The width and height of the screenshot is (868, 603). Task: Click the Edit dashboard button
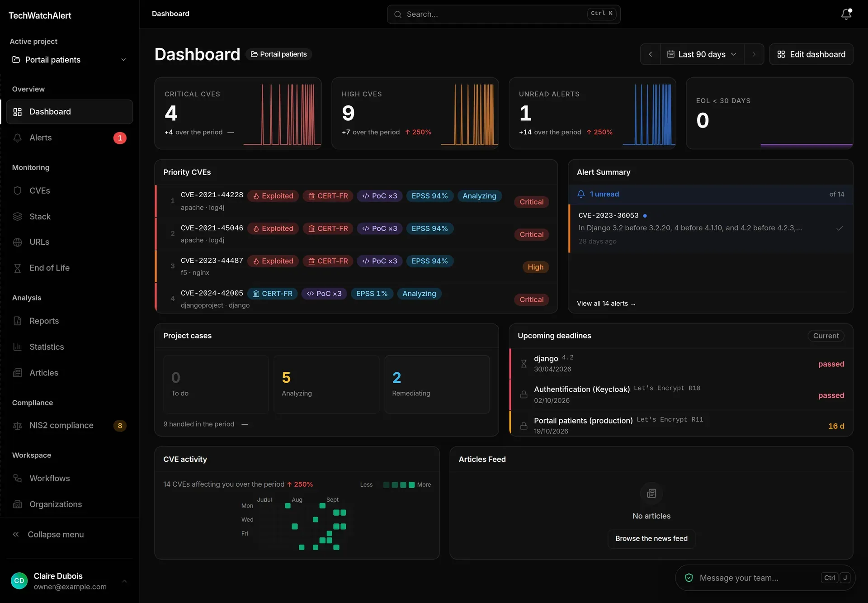click(x=811, y=54)
